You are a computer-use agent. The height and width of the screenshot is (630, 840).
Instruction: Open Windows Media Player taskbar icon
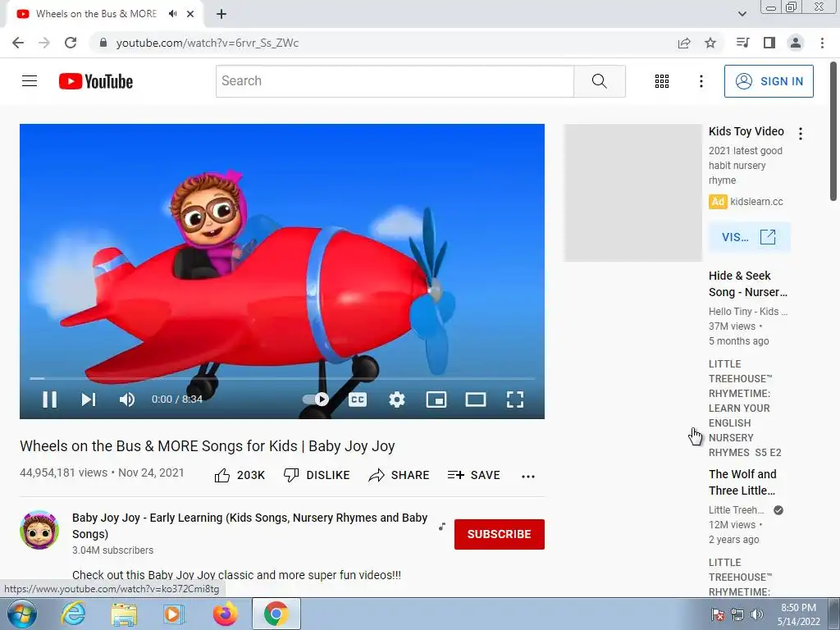tap(174, 614)
